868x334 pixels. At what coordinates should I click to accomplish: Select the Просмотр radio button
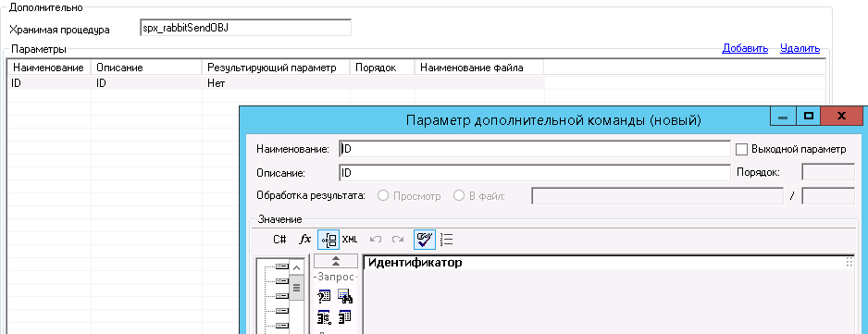tap(382, 195)
